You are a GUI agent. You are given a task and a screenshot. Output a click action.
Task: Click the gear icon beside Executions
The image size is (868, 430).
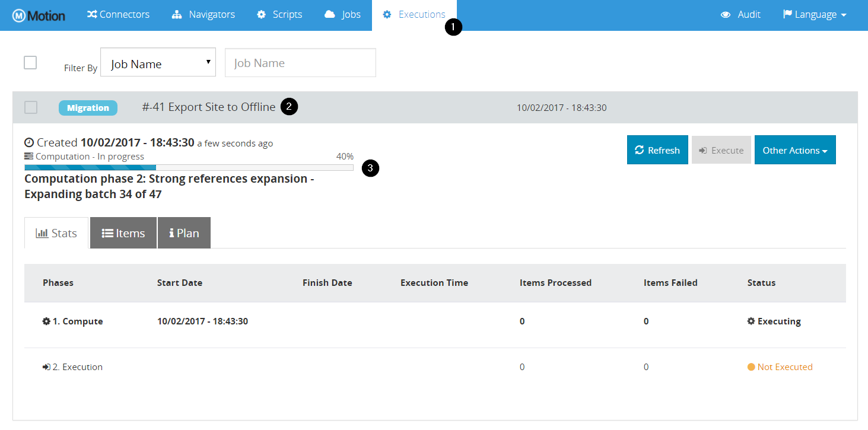point(387,14)
